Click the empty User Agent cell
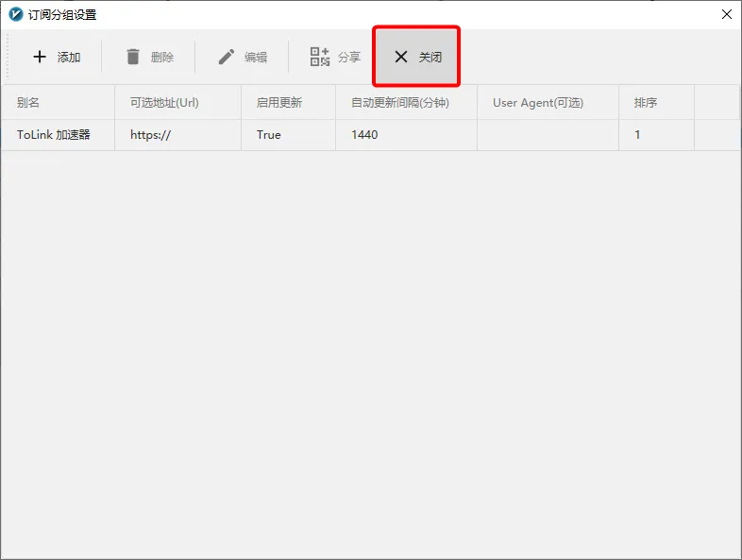742x560 pixels. coord(548,135)
